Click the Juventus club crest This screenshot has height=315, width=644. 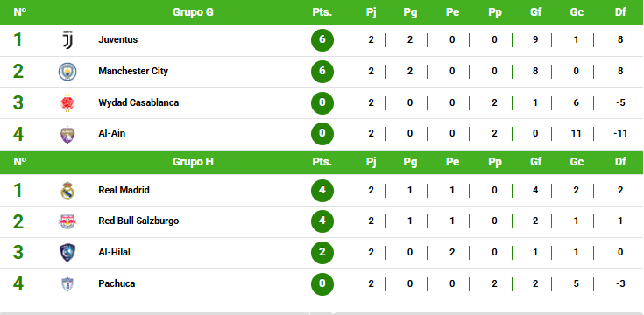coord(67,40)
